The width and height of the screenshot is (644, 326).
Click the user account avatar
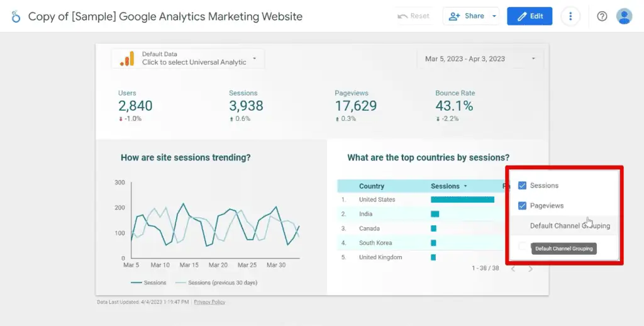624,16
